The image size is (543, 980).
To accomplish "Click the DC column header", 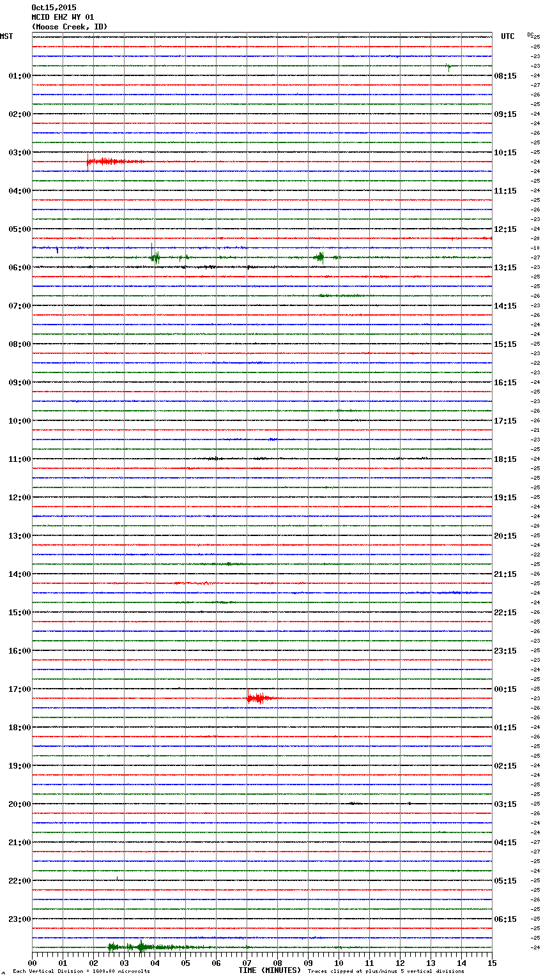I will click(530, 34).
